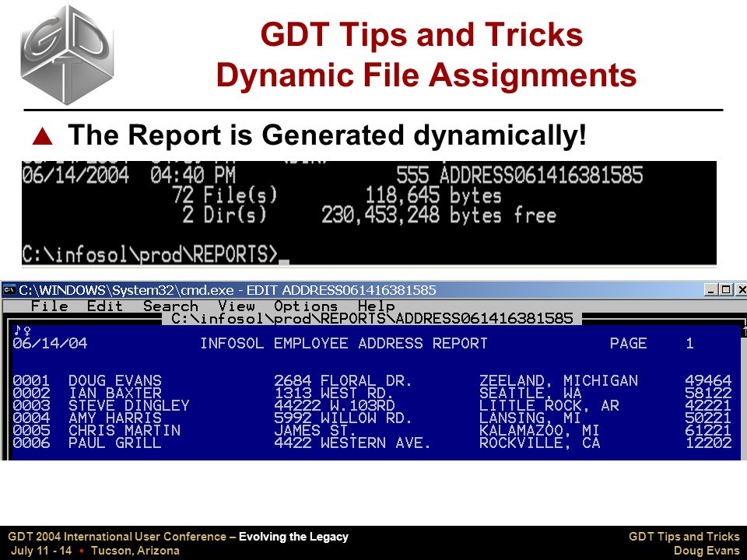This screenshot has height=560, width=747.
Task: Click the report date 06/14/04
Action: (50, 343)
